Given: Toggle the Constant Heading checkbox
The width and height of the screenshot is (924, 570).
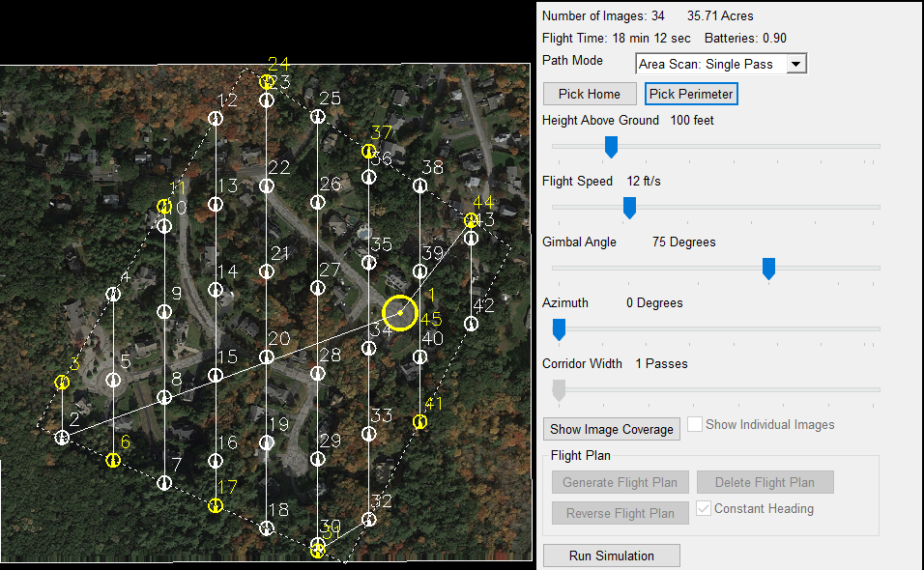Looking at the screenshot, I should (x=704, y=509).
